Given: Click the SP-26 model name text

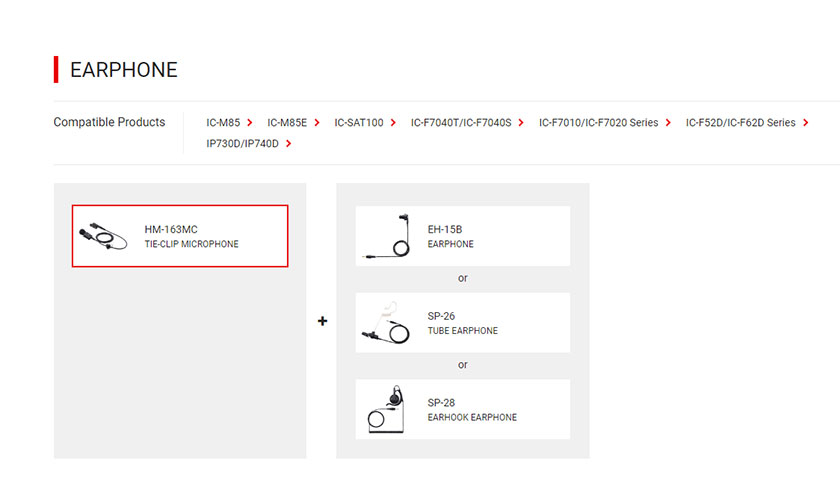Looking at the screenshot, I should pos(441,316).
